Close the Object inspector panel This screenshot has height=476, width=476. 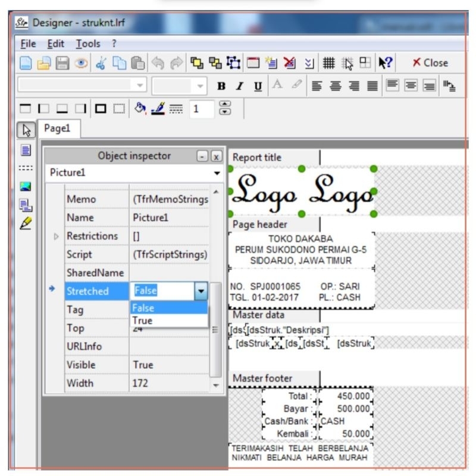pyautogui.click(x=216, y=156)
